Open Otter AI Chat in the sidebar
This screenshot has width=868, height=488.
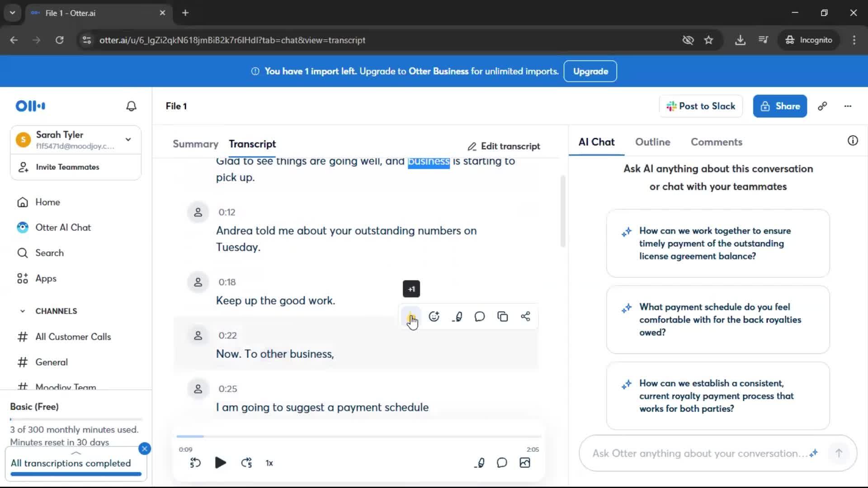(63, 228)
